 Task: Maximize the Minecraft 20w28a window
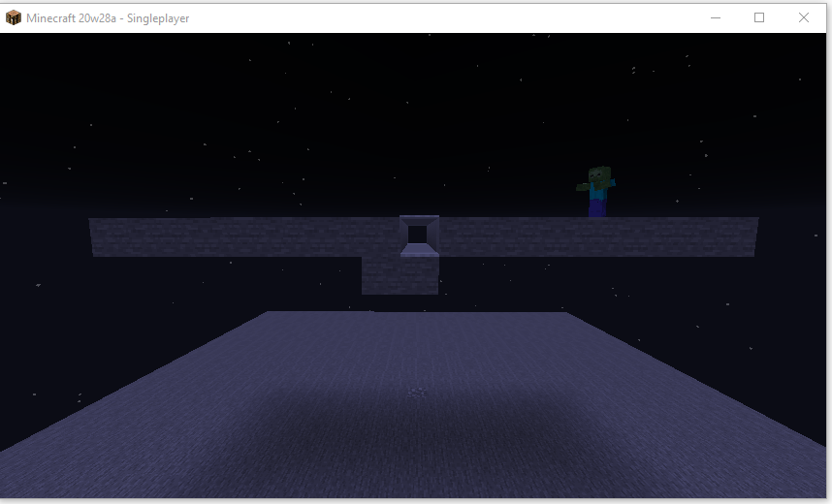[x=759, y=18]
